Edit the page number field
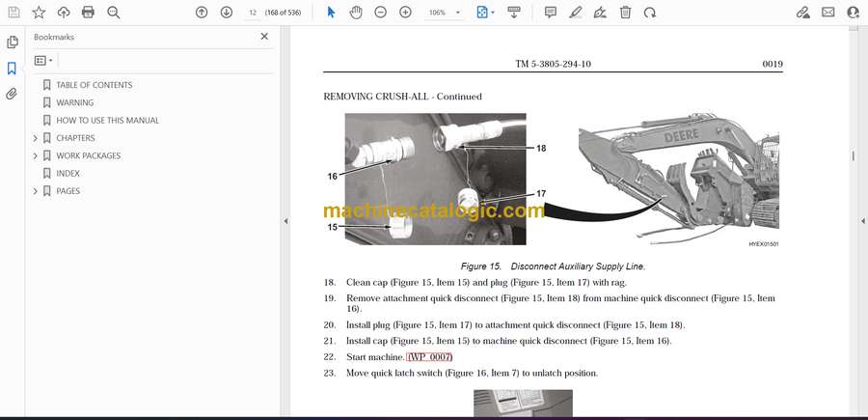868x420 pixels. pos(253,13)
